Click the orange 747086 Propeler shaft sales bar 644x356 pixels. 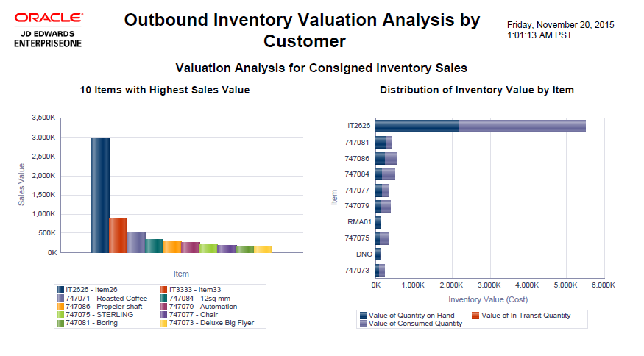[x=172, y=247]
